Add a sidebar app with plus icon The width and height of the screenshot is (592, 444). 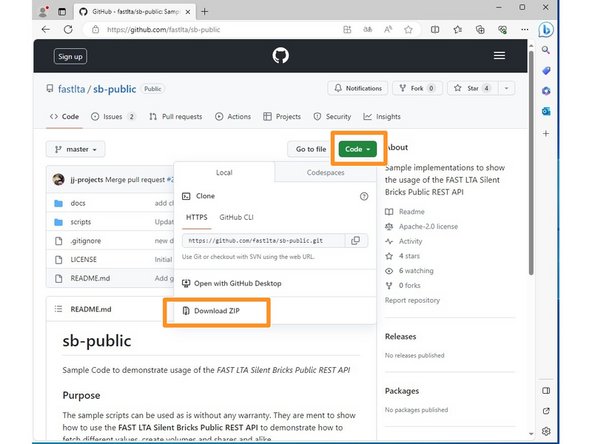point(546,133)
